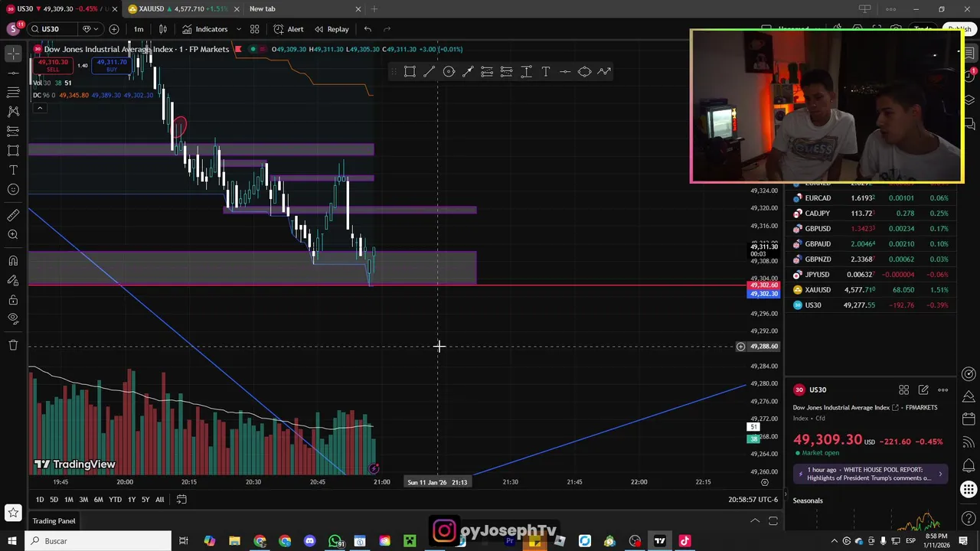This screenshot has width=980, height=551.
Task: Expand the Trading Panel with up chevron
Action: click(x=754, y=521)
